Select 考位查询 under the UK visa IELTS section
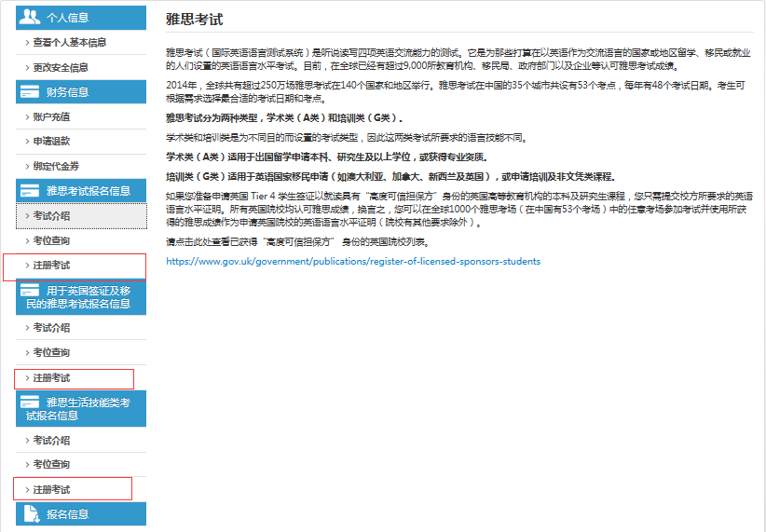 tap(81, 352)
